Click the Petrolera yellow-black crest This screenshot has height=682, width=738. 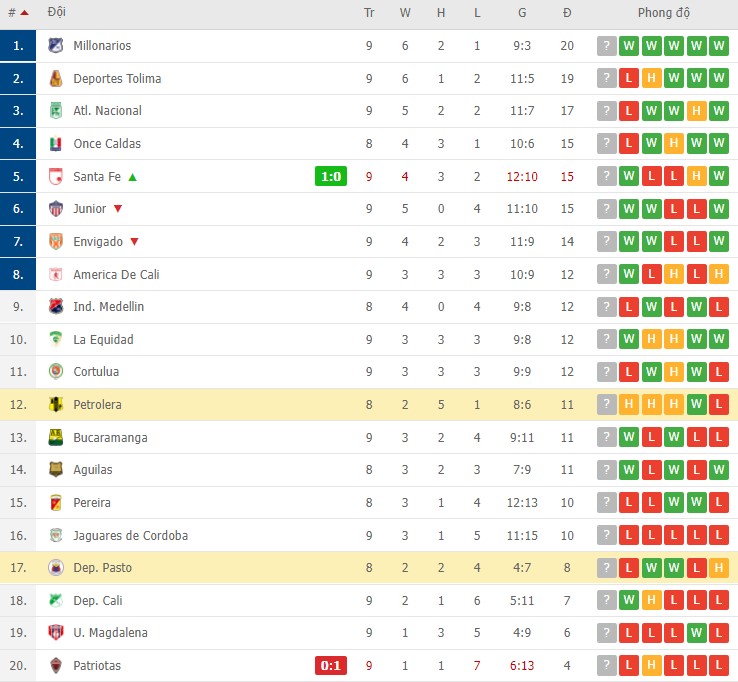click(x=56, y=405)
